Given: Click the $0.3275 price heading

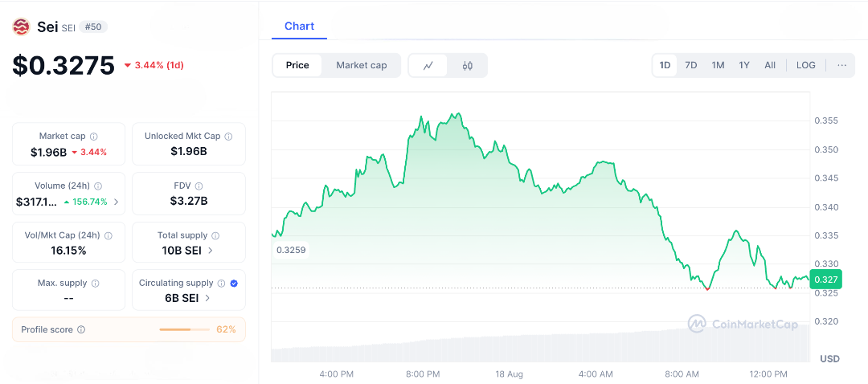Looking at the screenshot, I should pos(63,65).
